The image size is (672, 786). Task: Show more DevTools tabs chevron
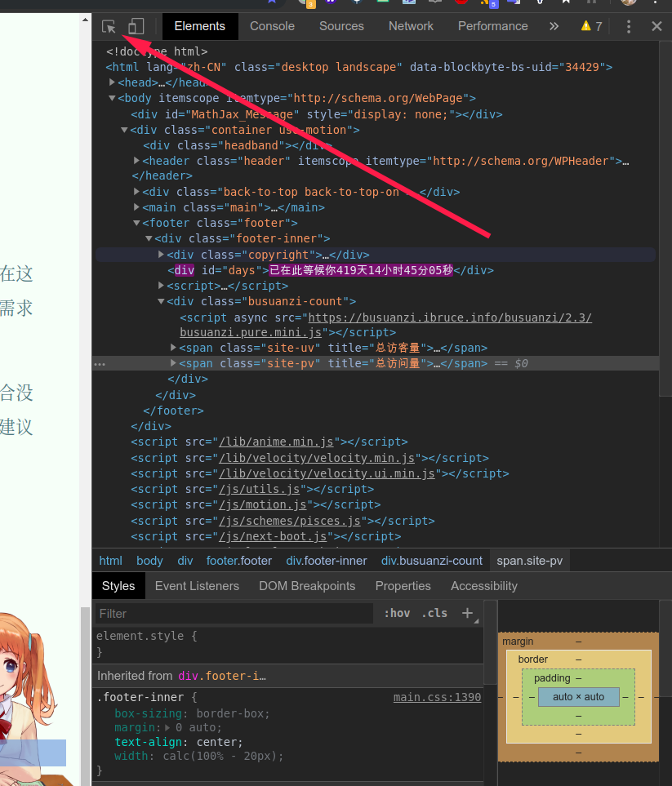554,26
